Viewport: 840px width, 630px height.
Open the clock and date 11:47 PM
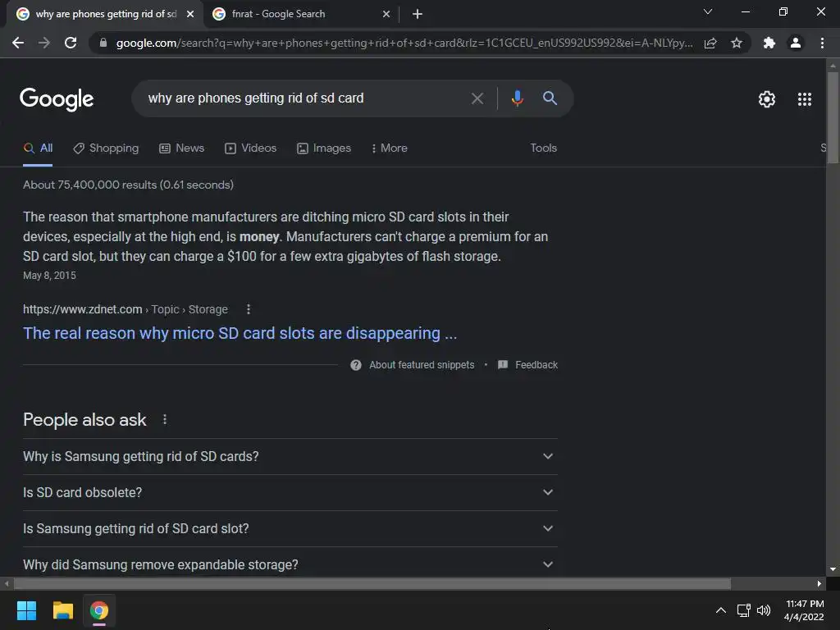coord(804,610)
